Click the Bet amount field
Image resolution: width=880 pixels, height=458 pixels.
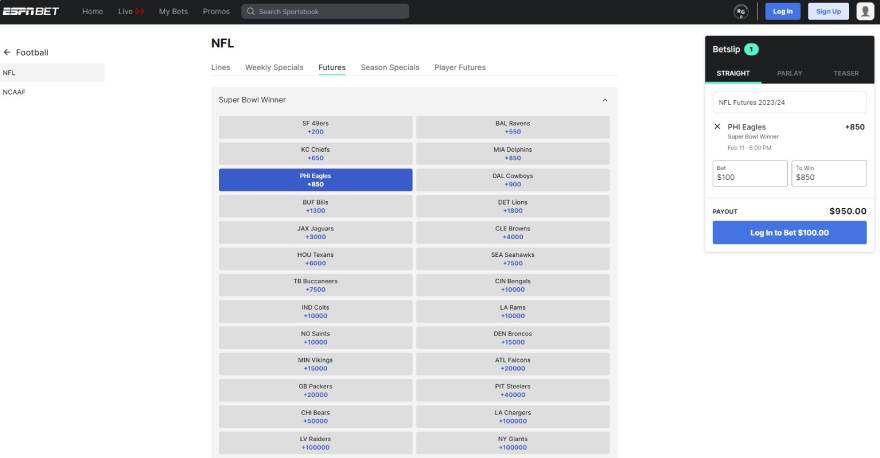coord(750,173)
